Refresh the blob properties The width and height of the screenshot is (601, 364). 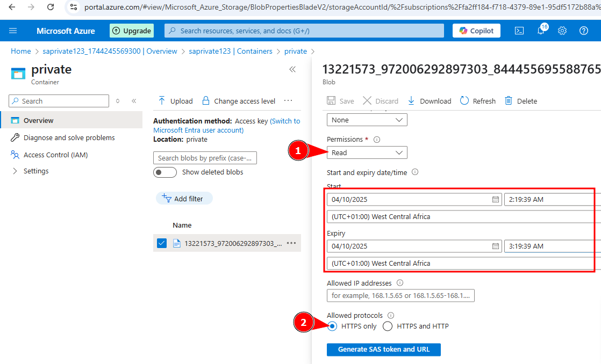coord(477,101)
